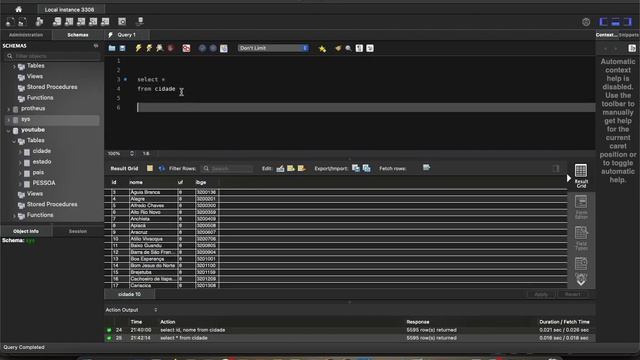
Task: Open the schema inspector icon
Action: 40,22
